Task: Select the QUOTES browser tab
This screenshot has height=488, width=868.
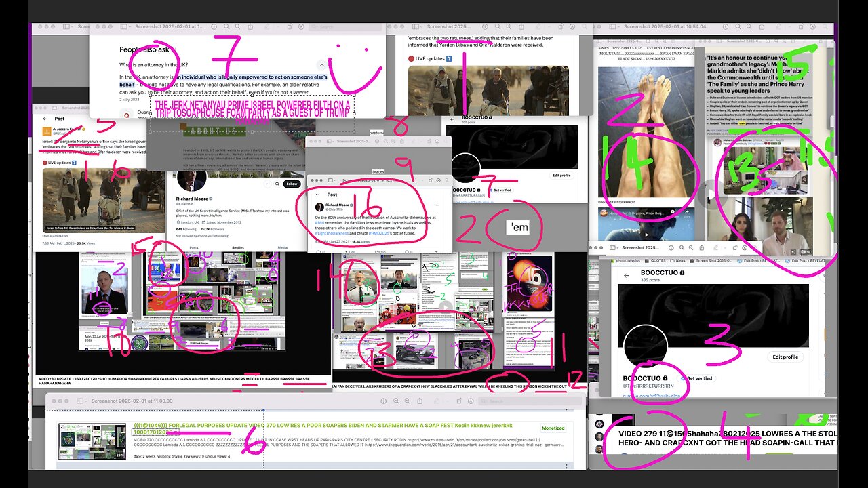Action: (655, 260)
